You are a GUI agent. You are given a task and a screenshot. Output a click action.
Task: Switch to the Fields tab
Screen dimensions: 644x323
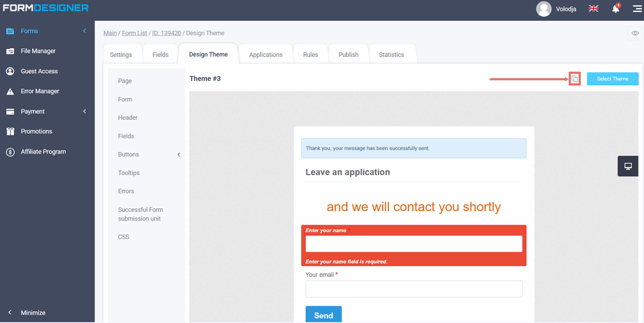(160, 54)
